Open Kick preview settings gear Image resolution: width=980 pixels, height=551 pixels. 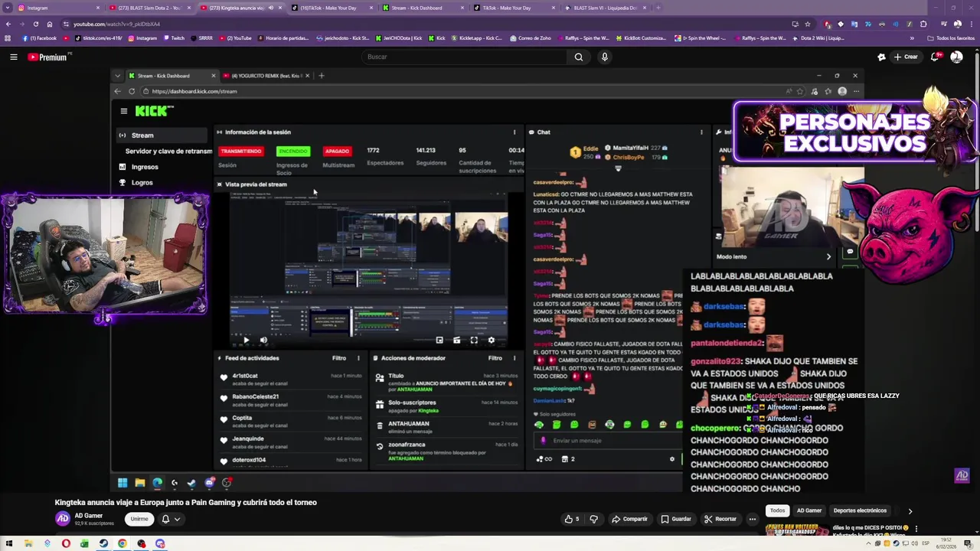pyautogui.click(x=492, y=340)
